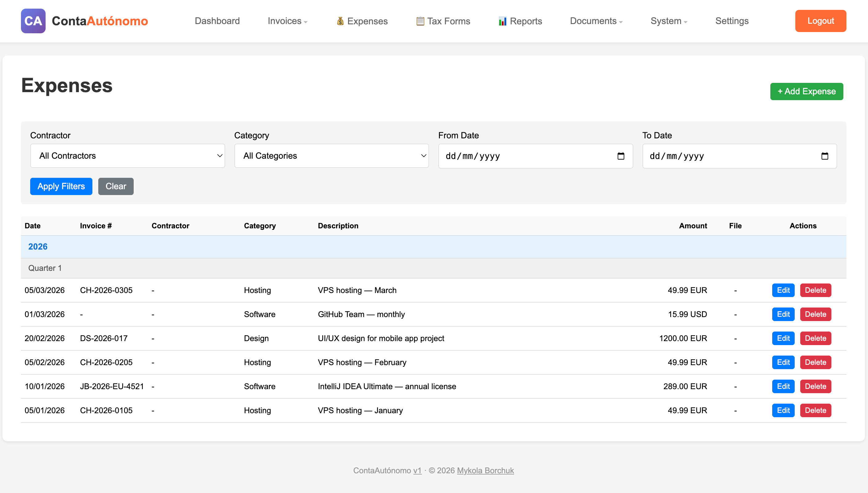The width and height of the screenshot is (868, 493).
Task: Edit the IntelliJ IDEA Ultimate expense
Action: tap(783, 386)
